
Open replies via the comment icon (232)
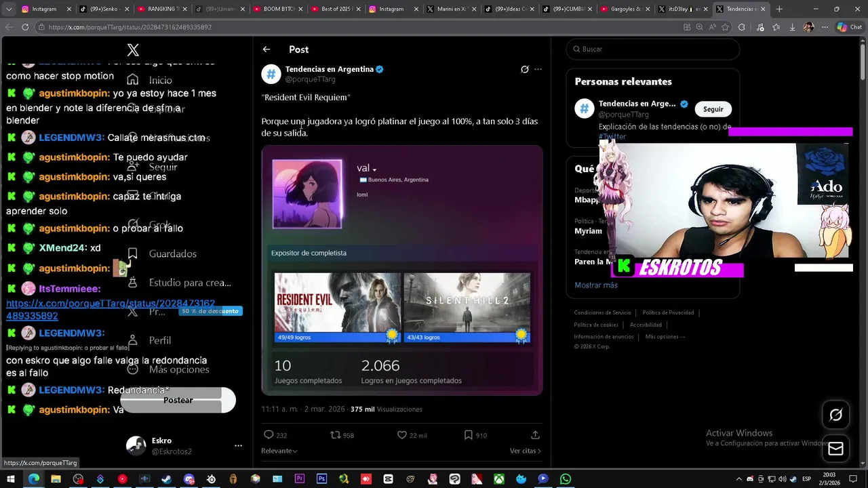coord(269,435)
